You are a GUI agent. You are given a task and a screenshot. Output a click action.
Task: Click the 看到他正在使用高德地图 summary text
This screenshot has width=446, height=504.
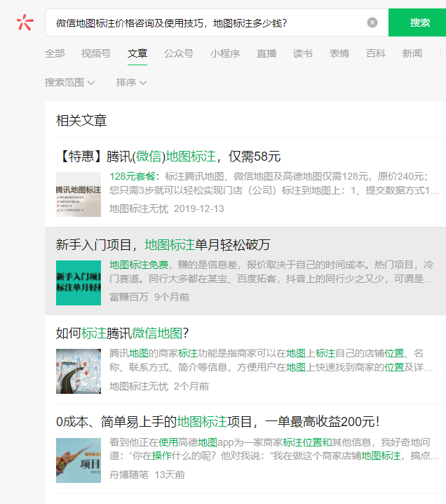[x=274, y=449]
